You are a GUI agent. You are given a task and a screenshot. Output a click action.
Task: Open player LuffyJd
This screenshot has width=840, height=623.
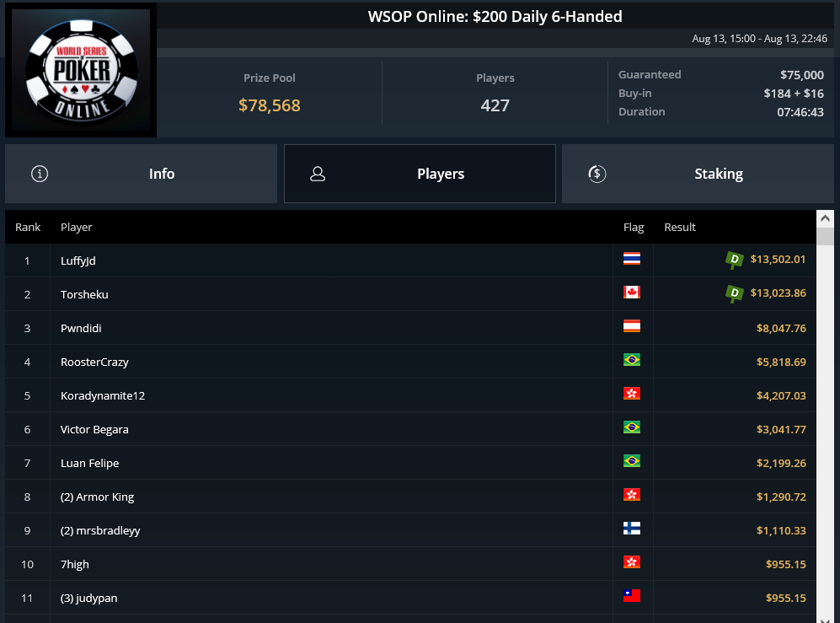click(78, 260)
